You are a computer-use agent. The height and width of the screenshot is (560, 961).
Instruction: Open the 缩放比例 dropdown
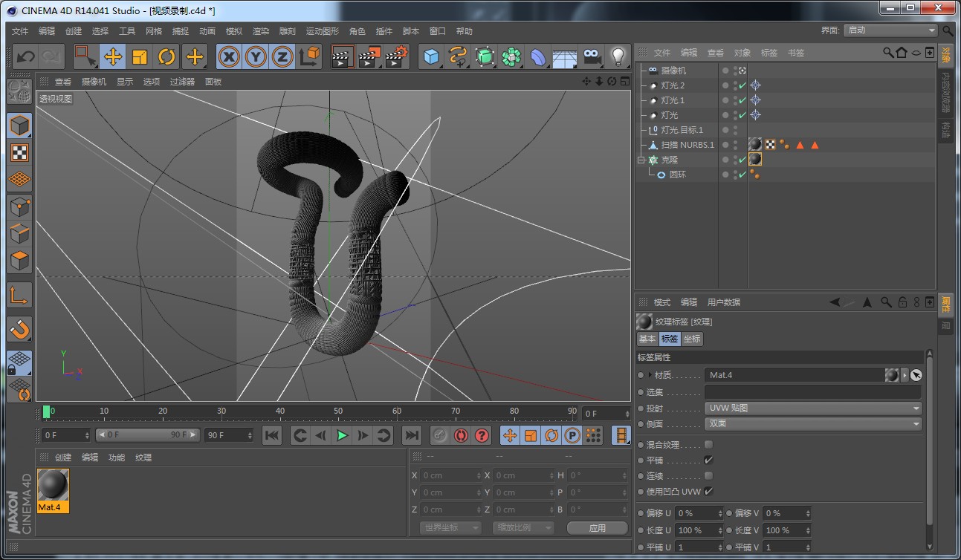tap(523, 527)
